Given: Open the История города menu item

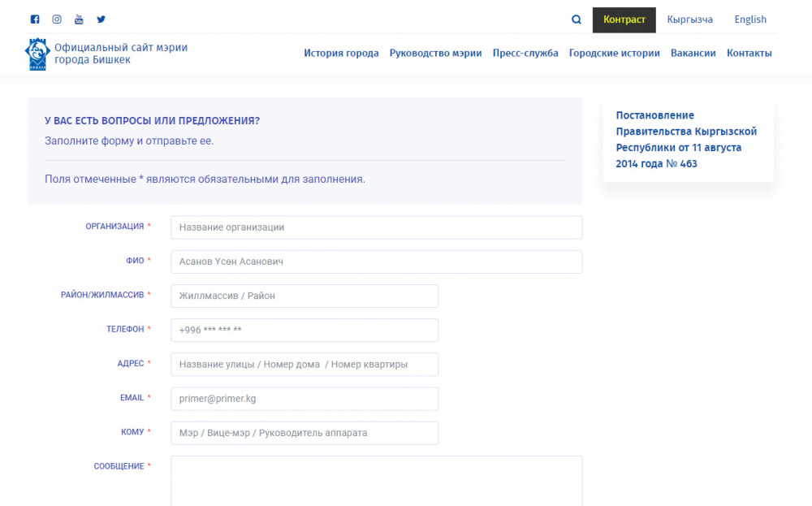Looking at the screenshot, I should pos(341,53).
